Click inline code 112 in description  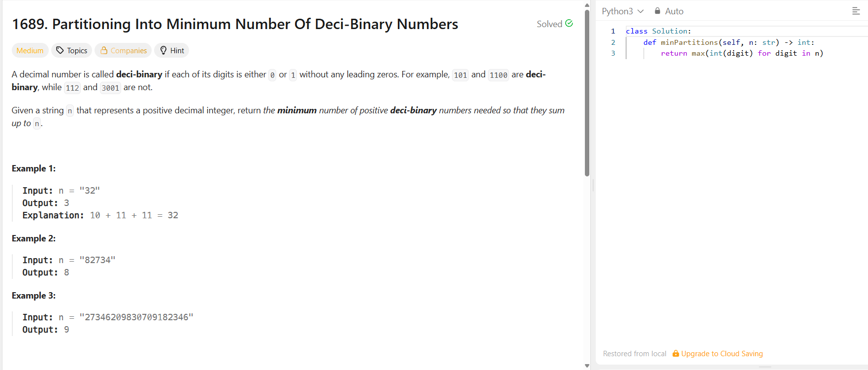click(x=72, y=88)
